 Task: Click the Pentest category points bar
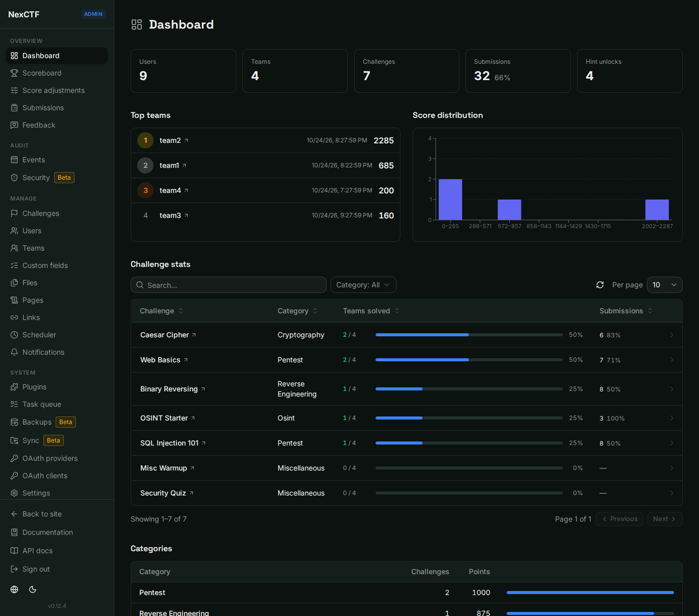pos(590,593)
